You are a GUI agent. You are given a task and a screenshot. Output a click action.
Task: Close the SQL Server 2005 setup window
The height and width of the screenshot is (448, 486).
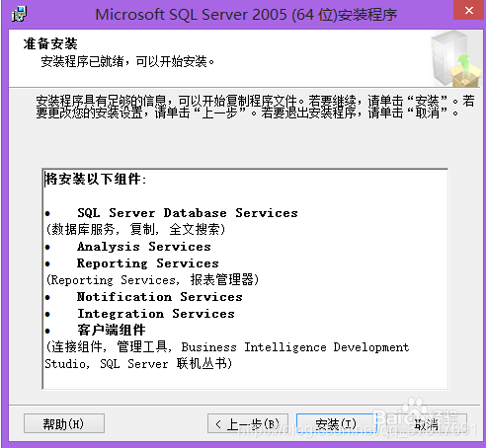tap(469, 10)
